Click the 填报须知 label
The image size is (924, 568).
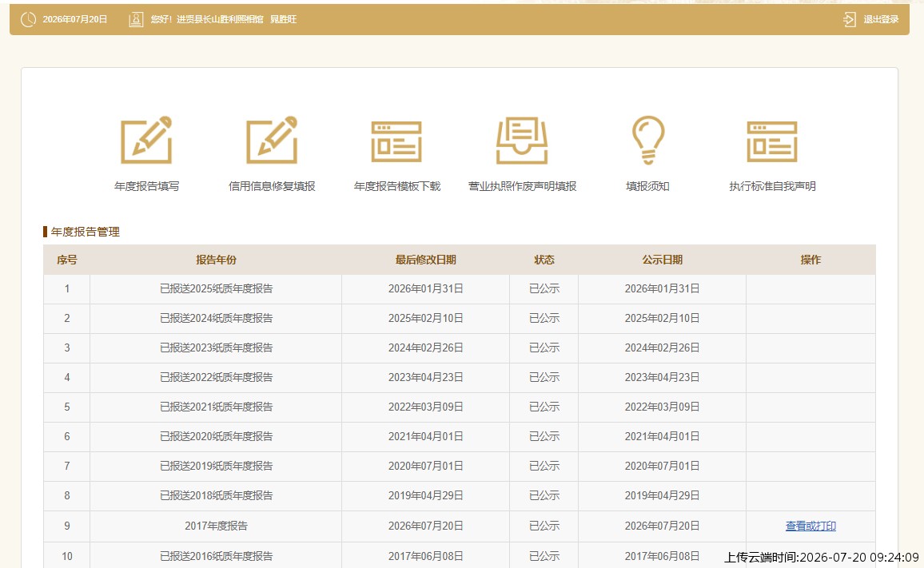pos(647,186)
